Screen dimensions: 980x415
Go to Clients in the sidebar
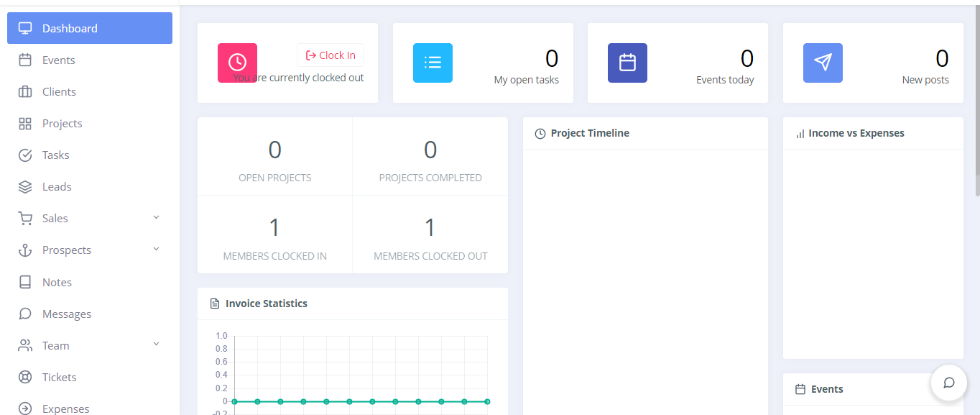(x=59, y=92)
